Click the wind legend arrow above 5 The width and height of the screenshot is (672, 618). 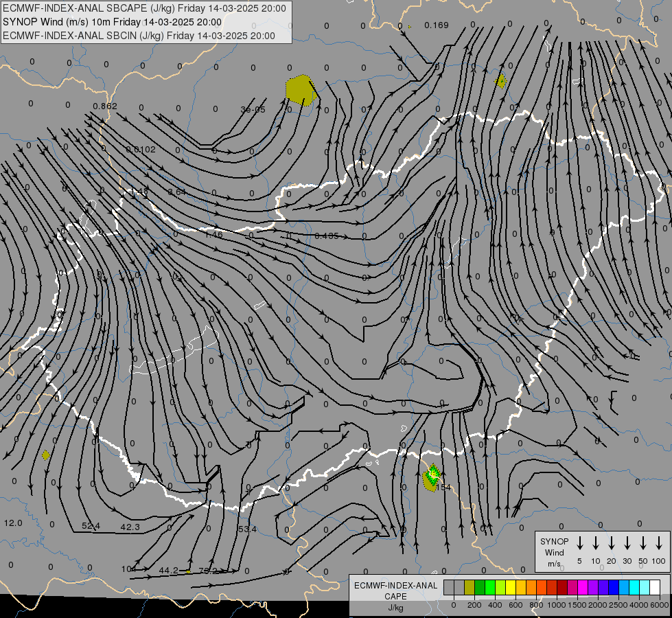pyautogui.click(x=580, y=543)
